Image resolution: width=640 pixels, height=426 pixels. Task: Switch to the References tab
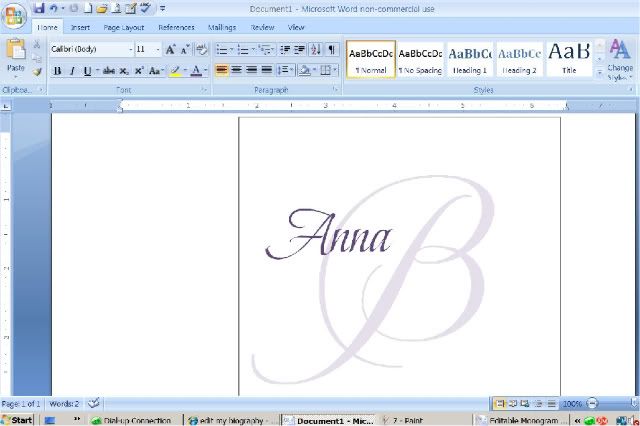(176, 28)
